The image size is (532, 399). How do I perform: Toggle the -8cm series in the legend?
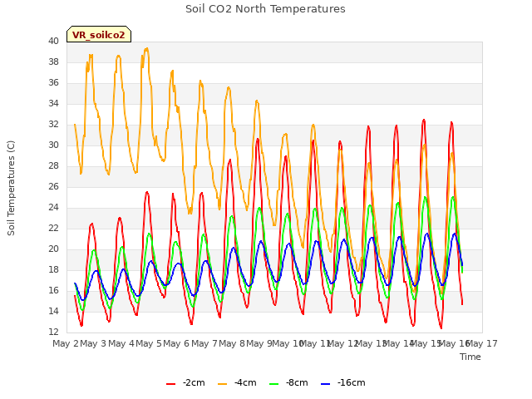coord(288,382)
